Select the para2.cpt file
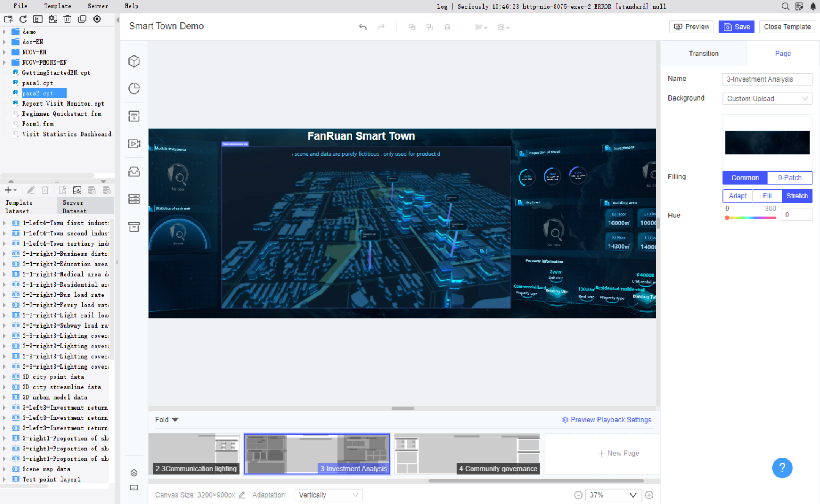The image size is (820, 504). [x=38, y=93]
